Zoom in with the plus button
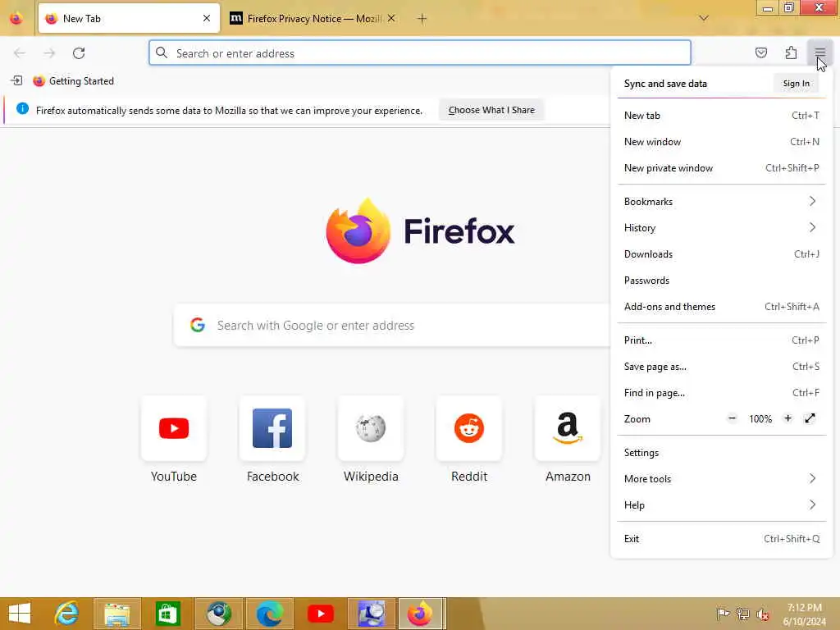This screenshot has height=630, width=840. pos(787,418)
